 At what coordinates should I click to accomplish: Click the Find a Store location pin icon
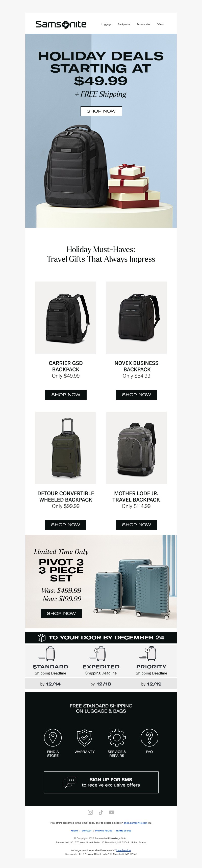53,737
